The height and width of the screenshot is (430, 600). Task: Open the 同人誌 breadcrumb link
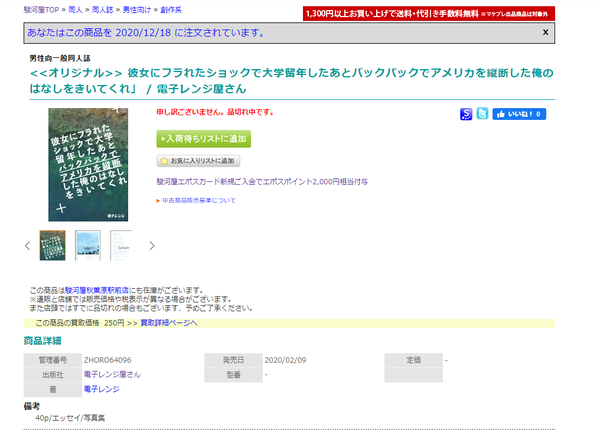(103, 10)
